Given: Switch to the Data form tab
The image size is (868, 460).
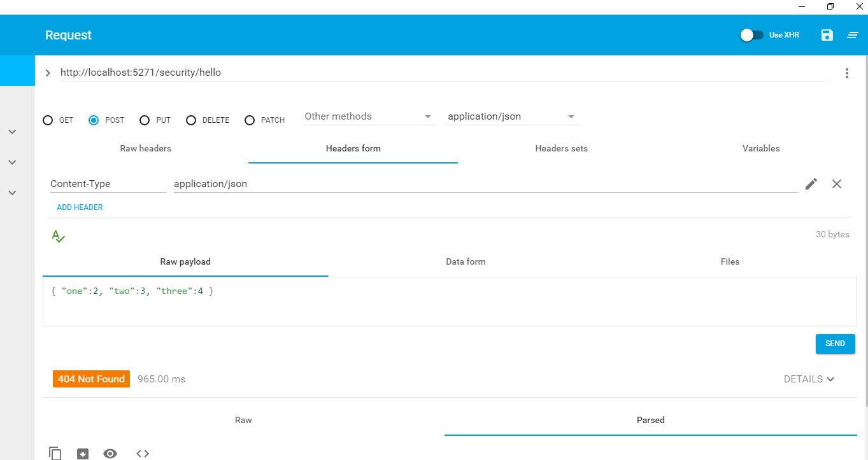Looking at the screenshot, I should pos(466,261).
